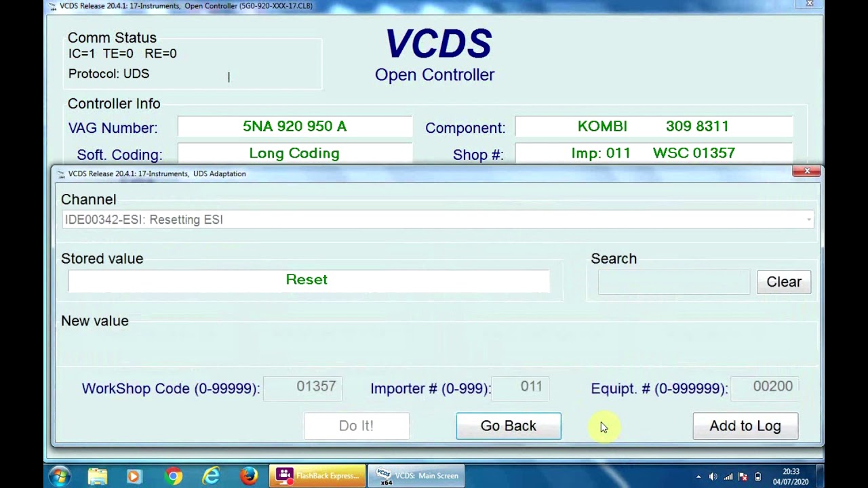Click the IC=1 TE=0 RE=0 status text
This screenshot has width=868, height=488.
click(122, 54)
